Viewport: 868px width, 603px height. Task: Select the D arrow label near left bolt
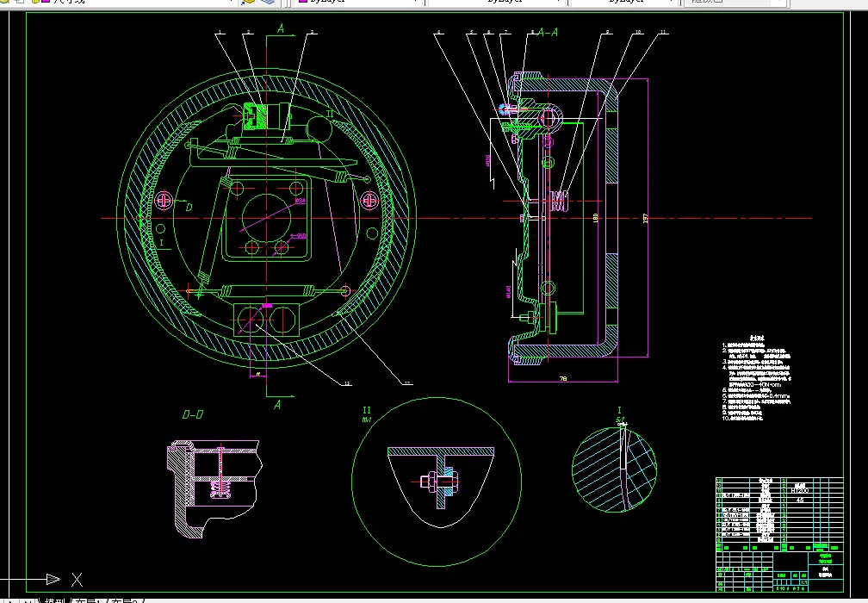189,207
